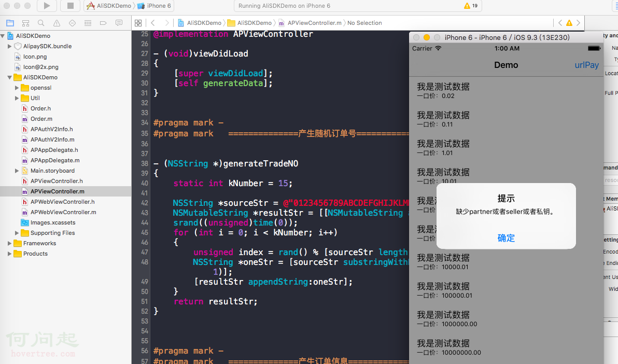Screen dimensions: 618x364
Task: Open the Breakpoint navigator
Action: pos(103,23)
